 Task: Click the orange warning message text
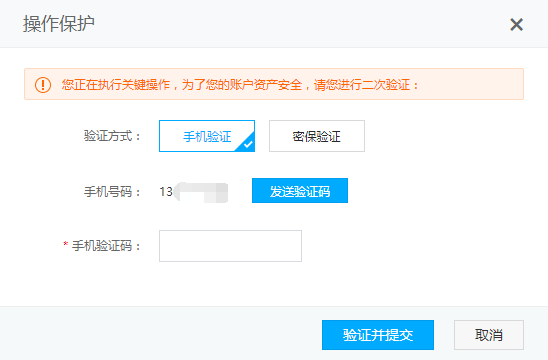pyautogui.click(x=240, y=85)
